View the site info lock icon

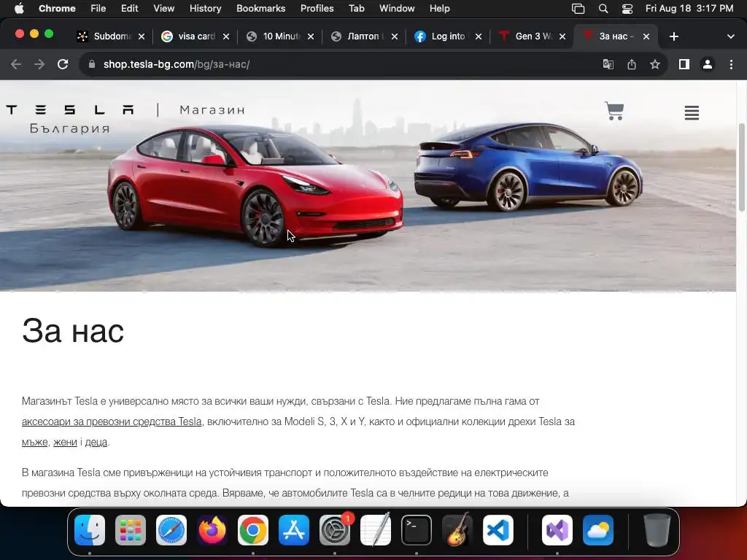(93, 64)
